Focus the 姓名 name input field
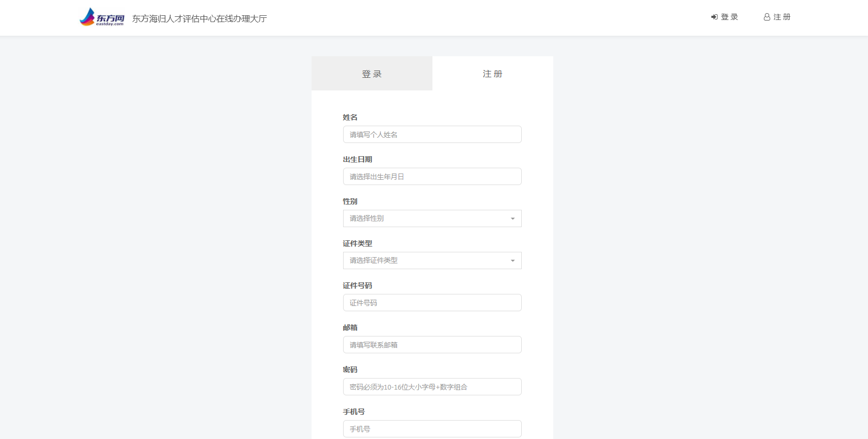This screenshot has height=439, width=868. [432, 135]
